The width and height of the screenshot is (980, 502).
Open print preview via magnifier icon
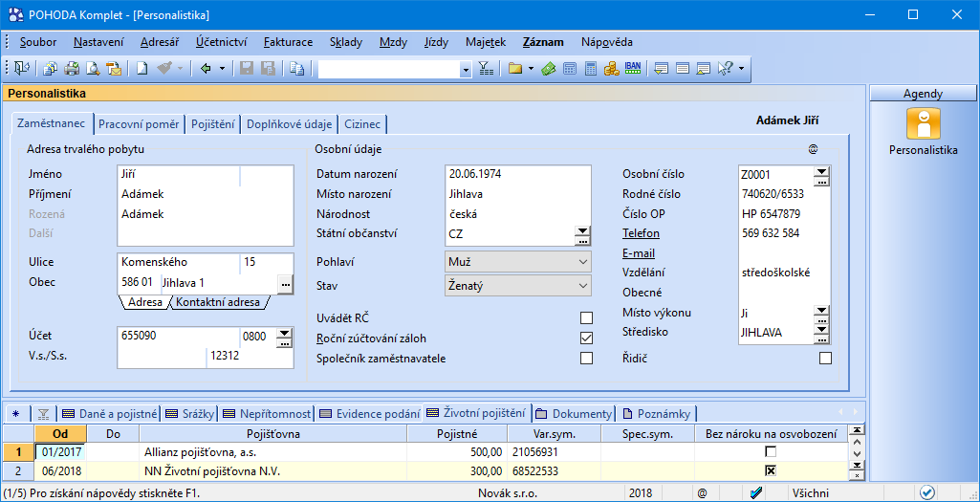[93, 69]
